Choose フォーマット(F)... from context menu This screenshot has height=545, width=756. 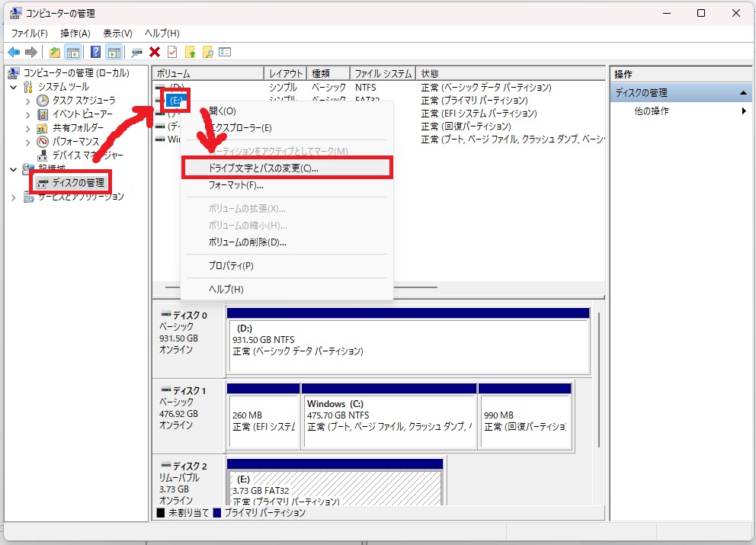(x=235, y=185)
